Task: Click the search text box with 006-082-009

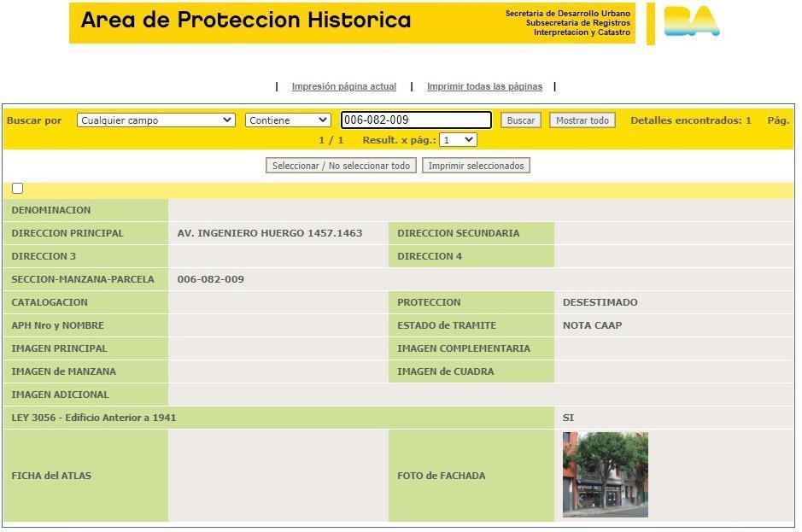Action: [416, 120]
